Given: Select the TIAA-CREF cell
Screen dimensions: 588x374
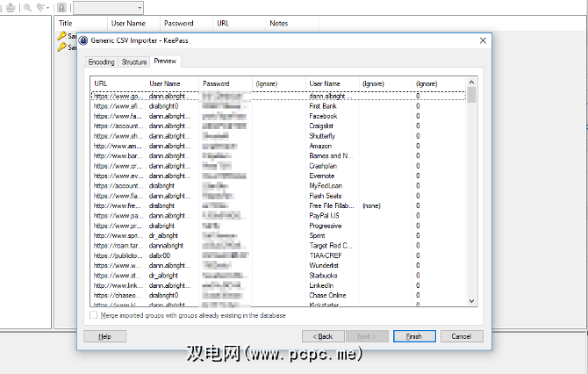Looking at the screenshot, I should tap(325, 255).
